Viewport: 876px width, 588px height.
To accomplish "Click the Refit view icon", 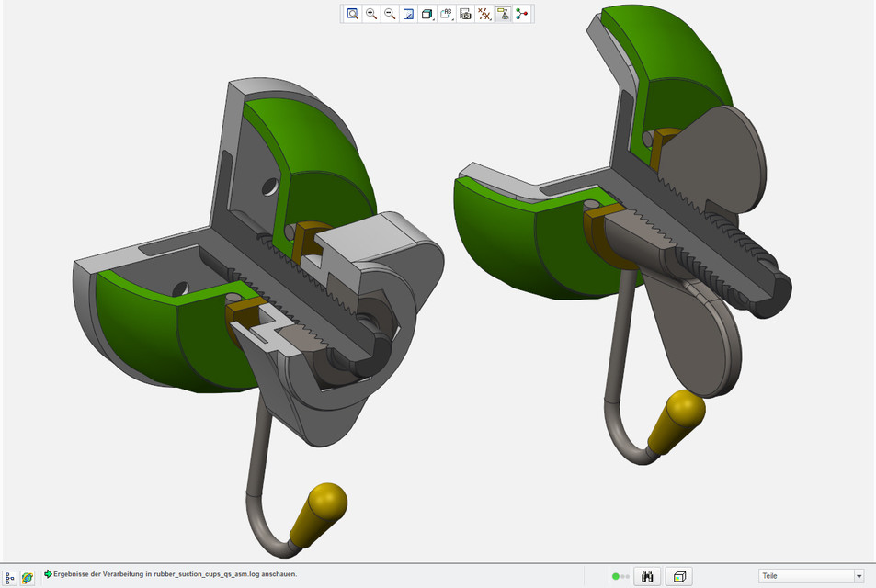I will point(352,14).
